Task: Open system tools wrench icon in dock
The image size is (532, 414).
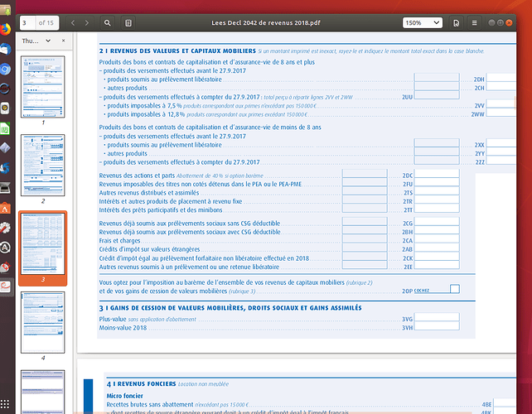Action: click(x=5, y=228)
